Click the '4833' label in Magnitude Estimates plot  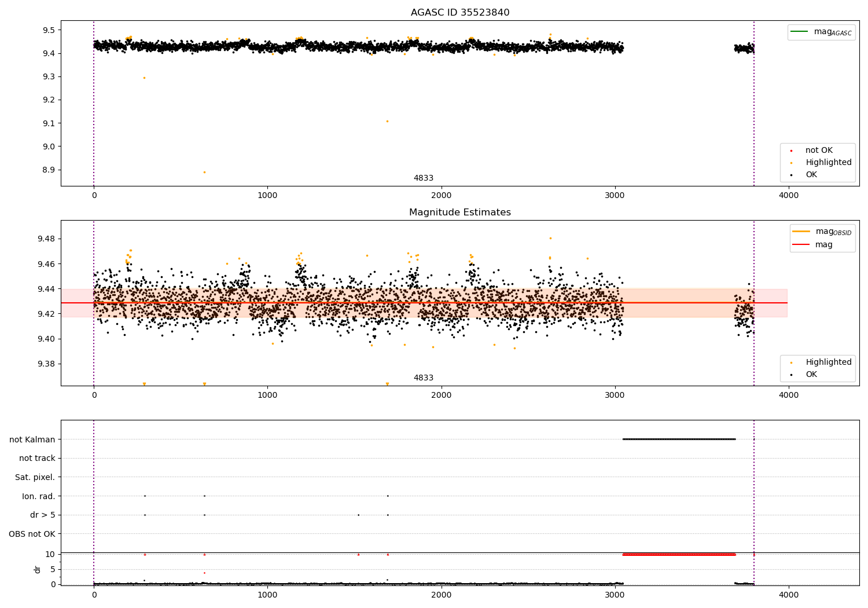424,378
